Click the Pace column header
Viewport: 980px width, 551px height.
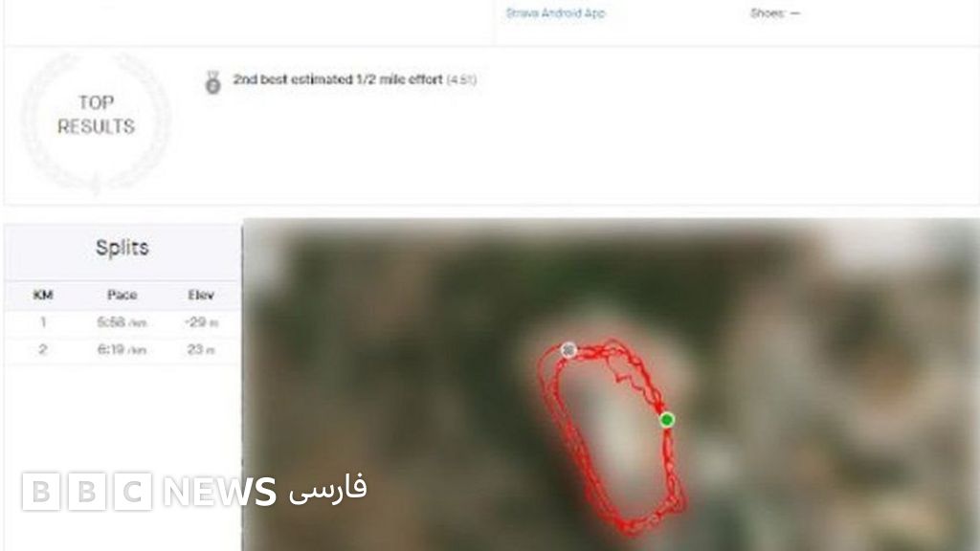[122, 295]
